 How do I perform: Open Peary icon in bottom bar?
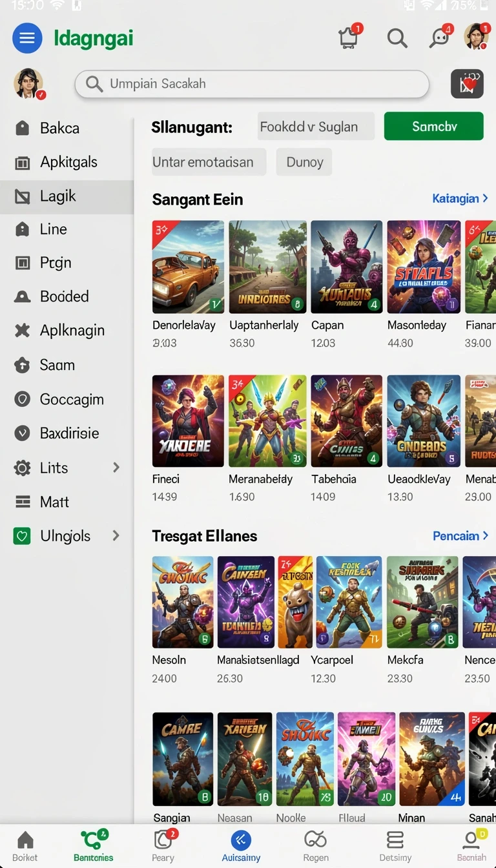tap(163, 839)
